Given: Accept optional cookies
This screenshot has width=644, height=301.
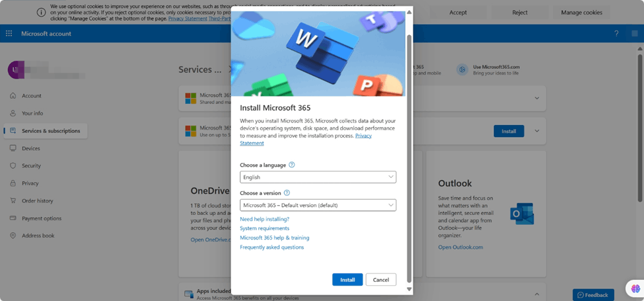Looking at the screenshot, I should (x=458, y=13).
